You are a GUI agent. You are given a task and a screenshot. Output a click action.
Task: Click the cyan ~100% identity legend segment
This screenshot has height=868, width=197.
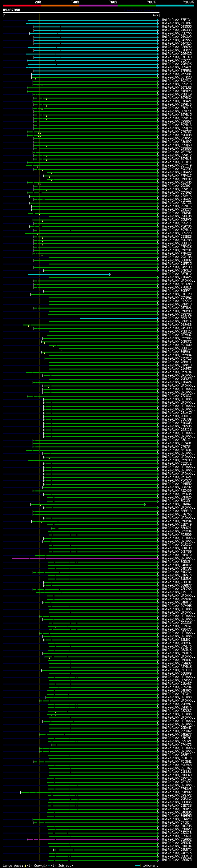(x=175, y=6)
